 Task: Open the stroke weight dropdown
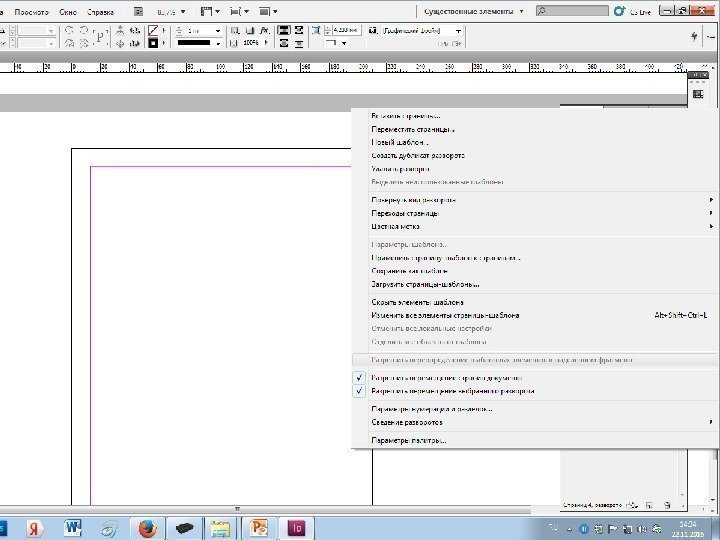(218, 31)
